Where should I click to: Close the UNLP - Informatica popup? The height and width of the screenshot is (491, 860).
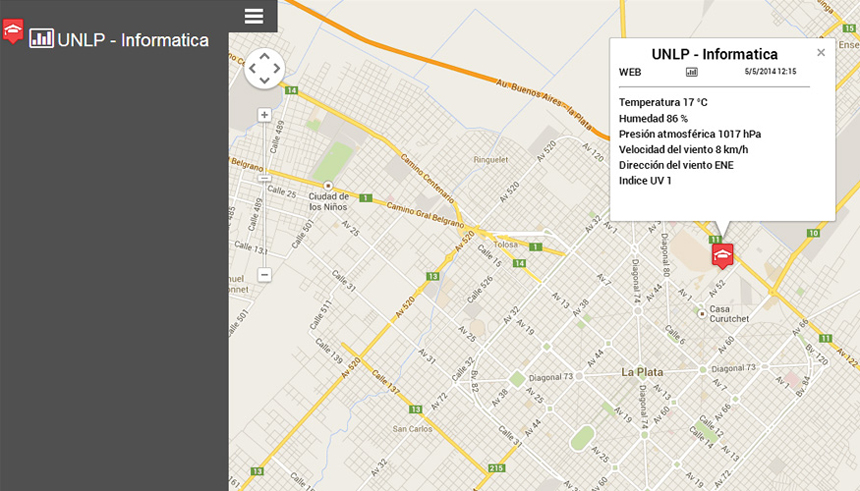[821, 53]
